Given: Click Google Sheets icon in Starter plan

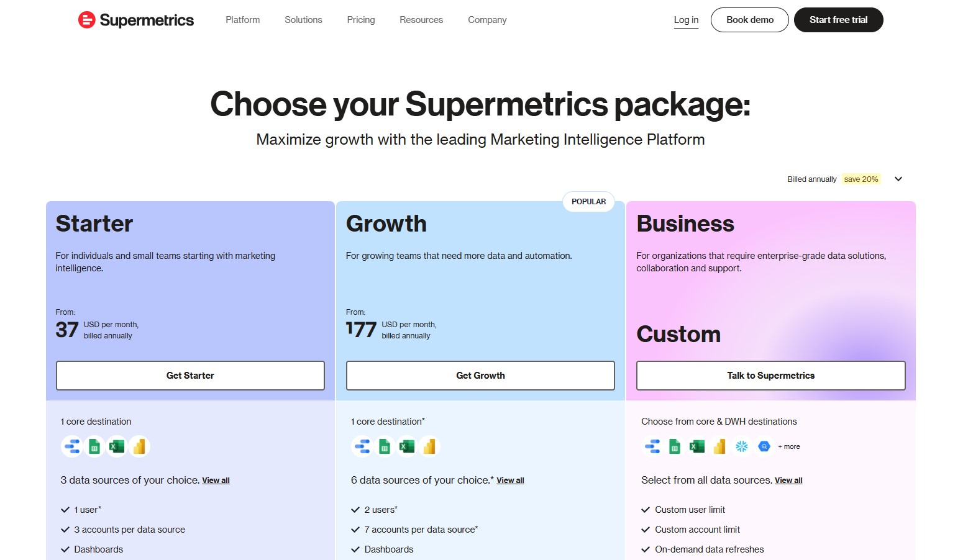Looking at the screenshot, I should coord(94,446).
